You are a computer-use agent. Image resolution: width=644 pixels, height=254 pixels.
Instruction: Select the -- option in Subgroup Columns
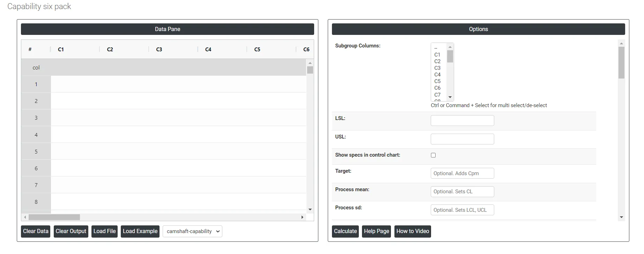point(439,48)
